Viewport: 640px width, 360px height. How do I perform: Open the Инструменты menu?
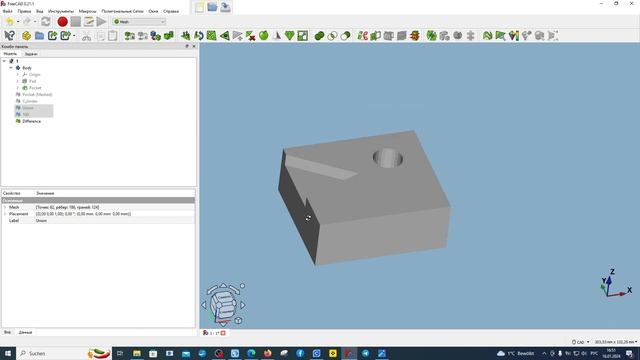click(x=61, y=11)
